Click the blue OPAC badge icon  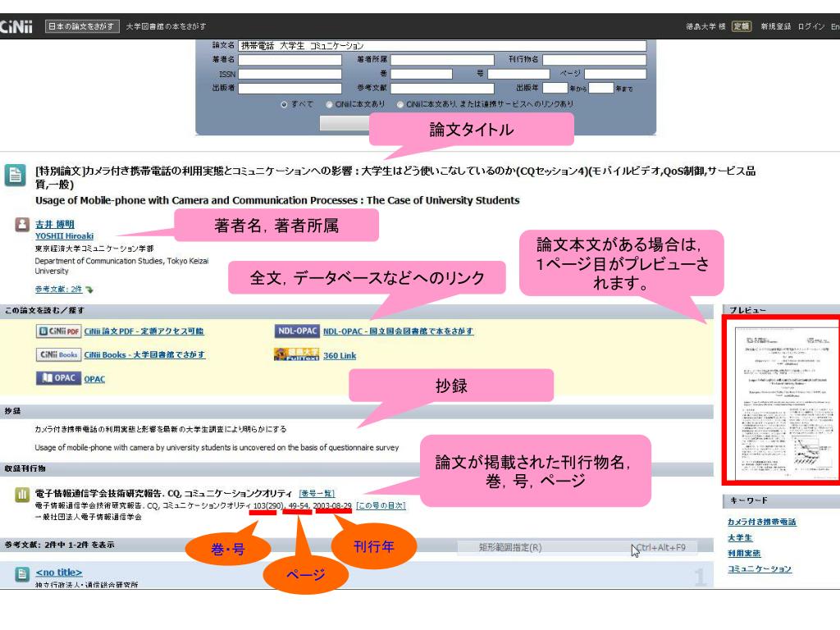coord(58,378)
